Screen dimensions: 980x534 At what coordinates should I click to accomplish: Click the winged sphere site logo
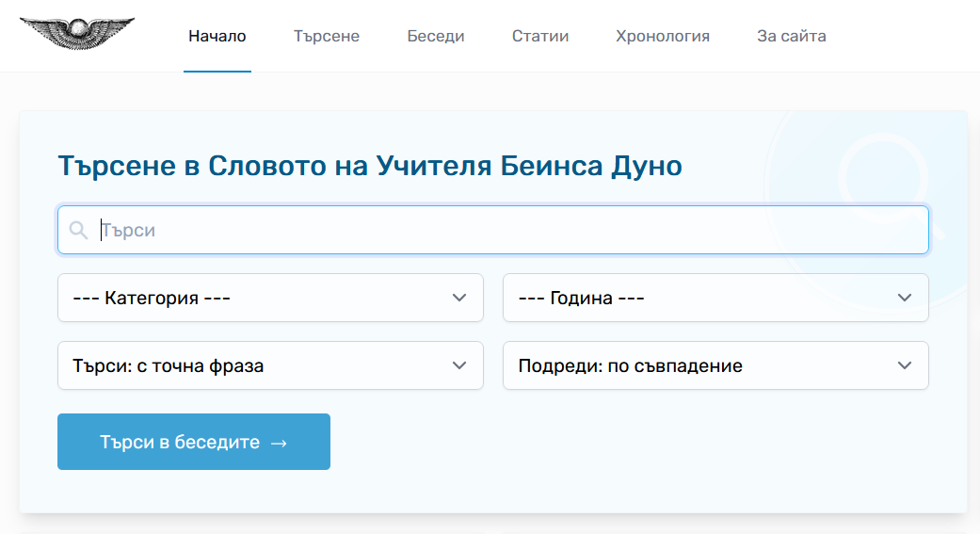coord(77,33)
